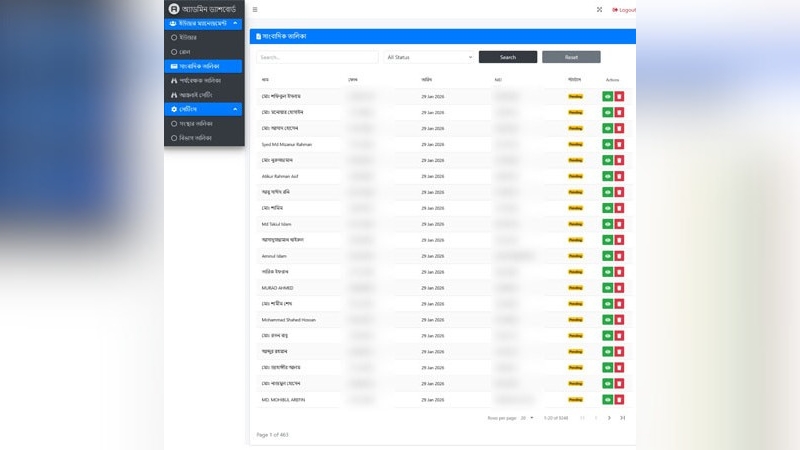Screen dimensions: 800x450
Task: Open the first sidebar item with binoculars icon
Action: click(204, 80)
